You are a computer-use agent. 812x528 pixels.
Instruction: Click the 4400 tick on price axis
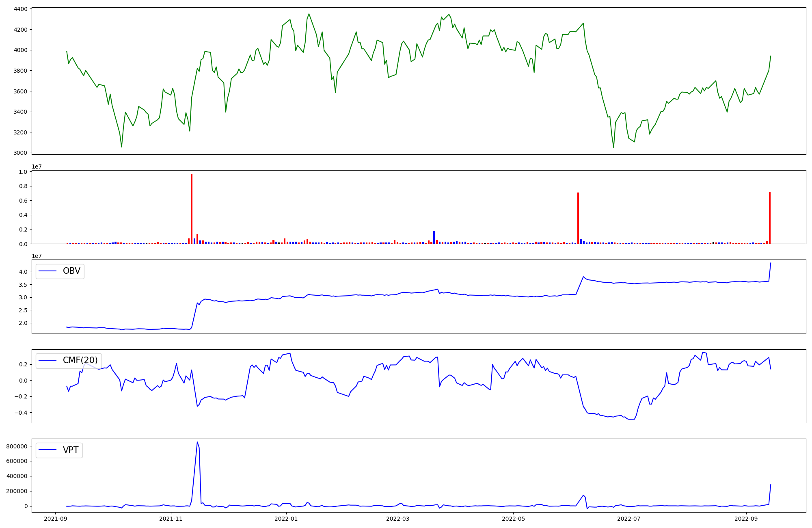point(21,9)
